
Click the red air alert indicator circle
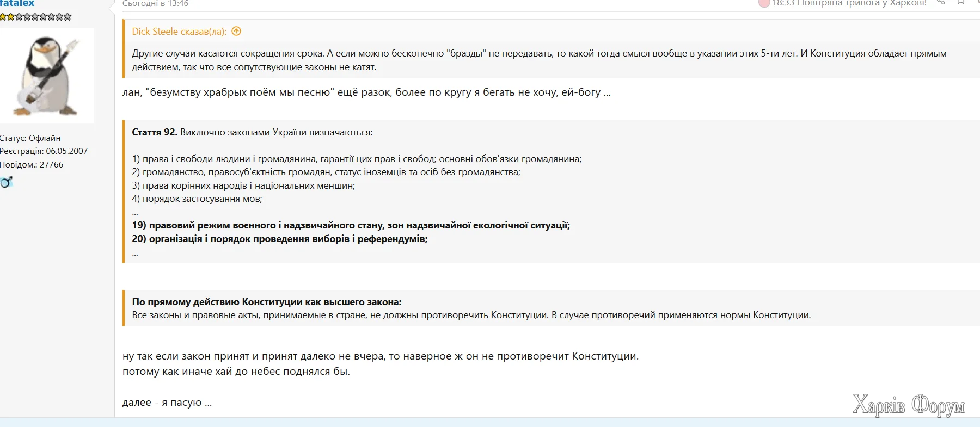click(x=764, y=3)
